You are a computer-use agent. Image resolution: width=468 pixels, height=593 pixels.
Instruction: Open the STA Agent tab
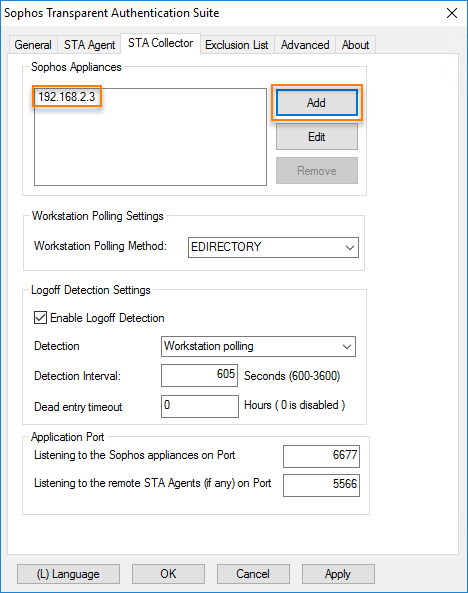tap(89, 45)
